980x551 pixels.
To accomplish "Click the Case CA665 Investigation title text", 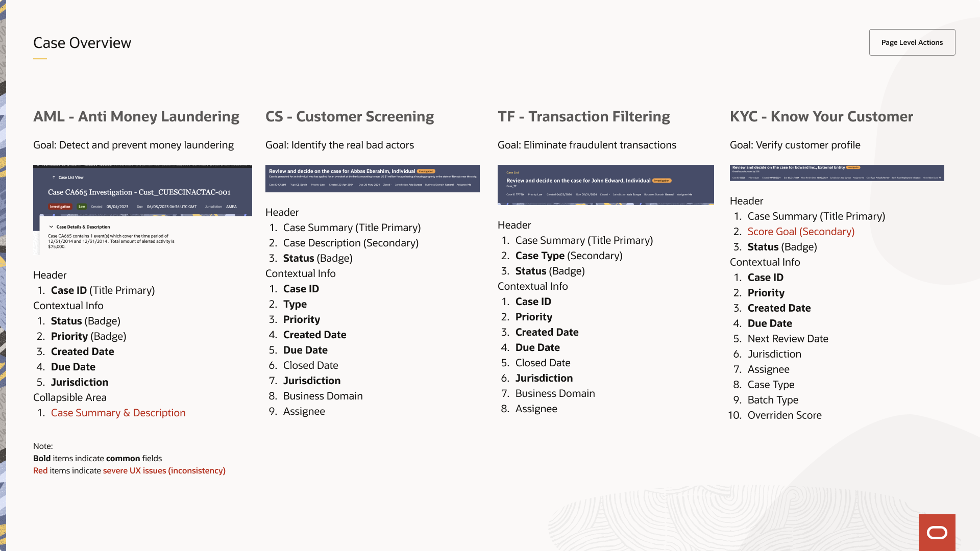I will pyautogui.click(x=139, y=192).
